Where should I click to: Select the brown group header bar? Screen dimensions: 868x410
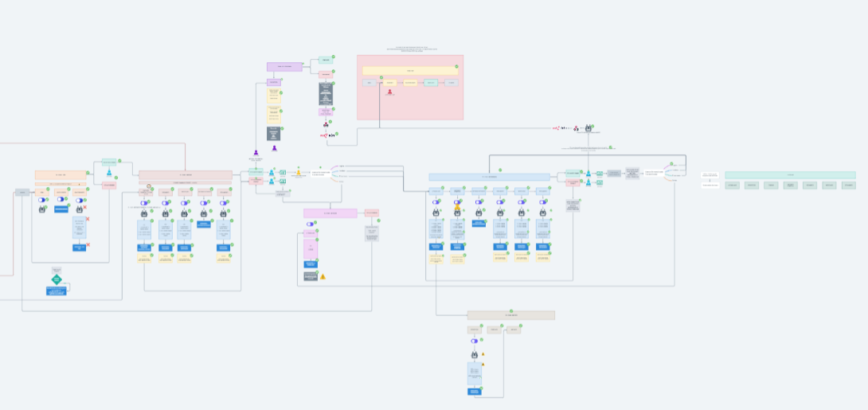186,175
